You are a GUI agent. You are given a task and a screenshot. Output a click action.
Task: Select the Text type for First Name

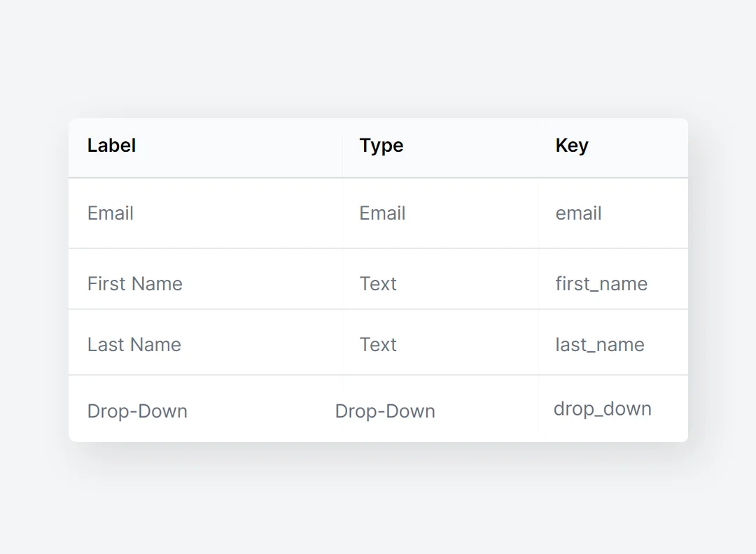click(378, 283)
